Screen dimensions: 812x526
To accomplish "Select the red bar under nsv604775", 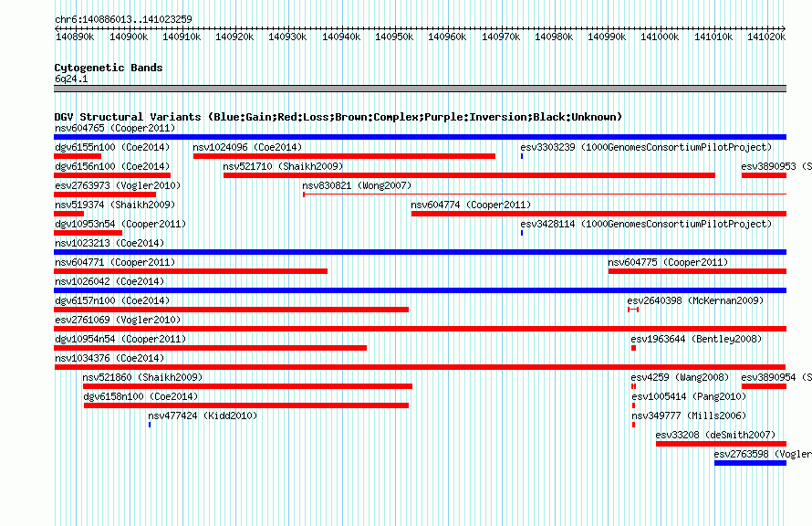I will (698, 271).
